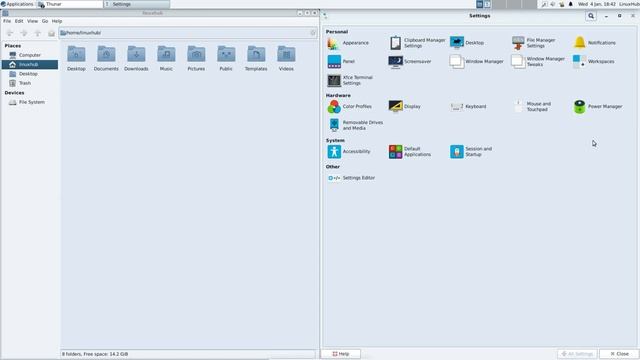This screenshot has height=360, width=640.
Task: Open Xfce Terminal Settings
Action: [350, 80]
